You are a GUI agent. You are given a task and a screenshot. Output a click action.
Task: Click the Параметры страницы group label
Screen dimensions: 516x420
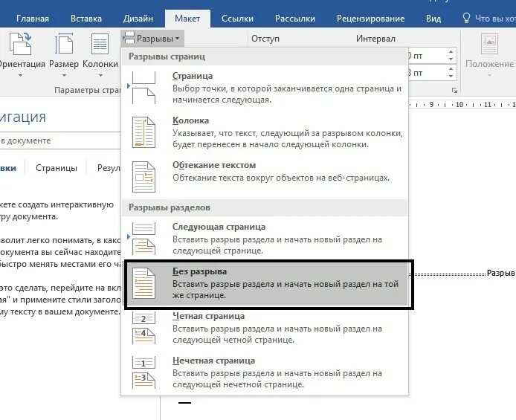click(88, 90)
